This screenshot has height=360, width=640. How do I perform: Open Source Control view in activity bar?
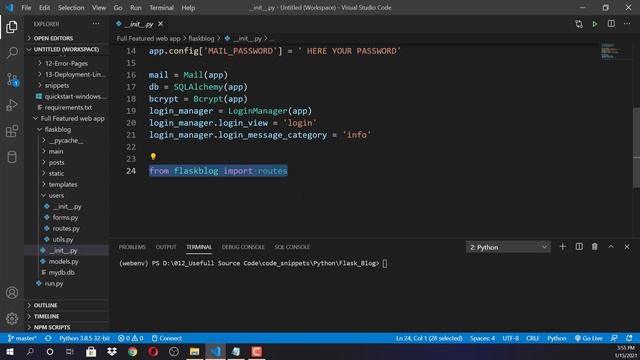click(12, 79)
